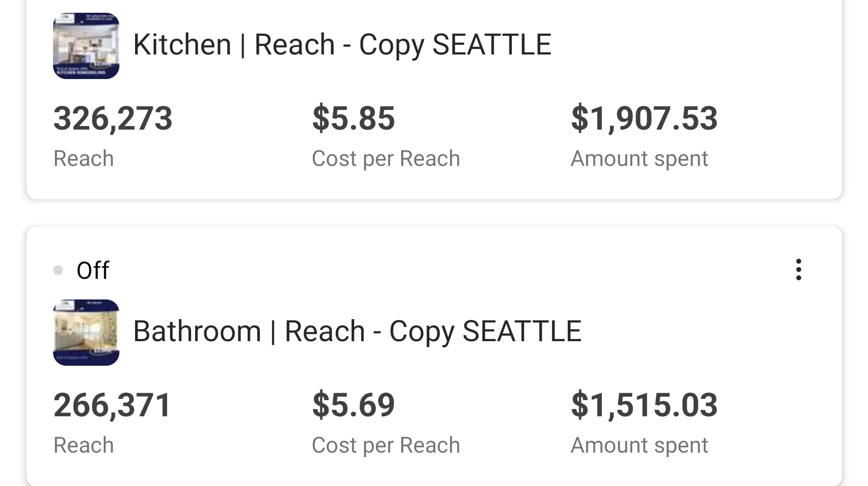Click the 266,371 reach value
The width and height of the screenshot is (868, 486).
112,405
